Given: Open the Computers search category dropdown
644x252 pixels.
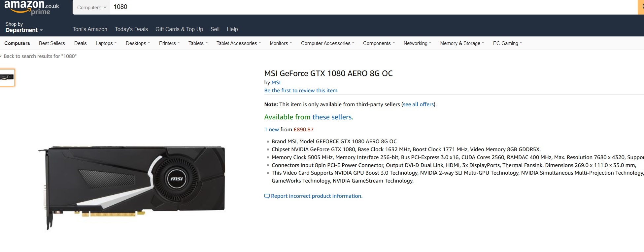Looking at the screenshot, I should click(x=91, y=7).
